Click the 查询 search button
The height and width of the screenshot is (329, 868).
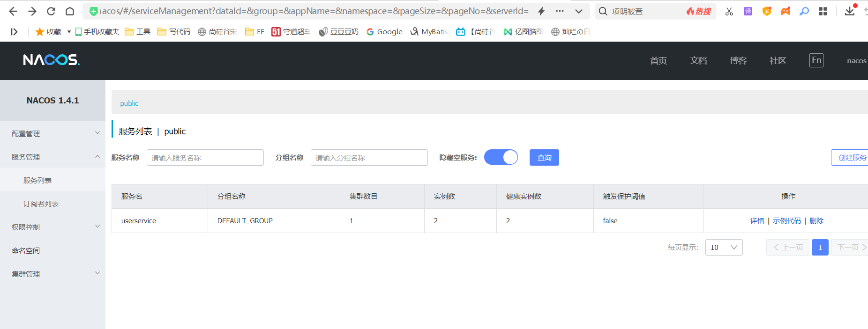coord(544,158)
